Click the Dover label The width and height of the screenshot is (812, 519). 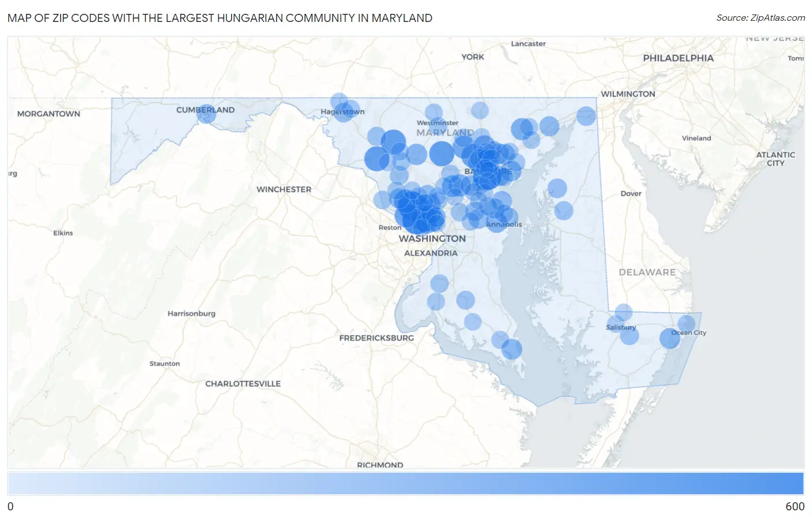click(x=631, y=193)
